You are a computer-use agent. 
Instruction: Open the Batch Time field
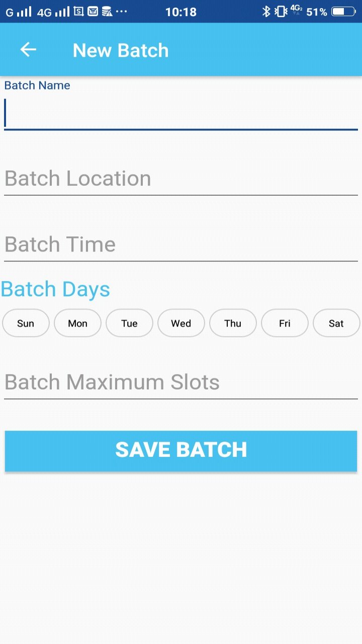(x=181, y=245)
